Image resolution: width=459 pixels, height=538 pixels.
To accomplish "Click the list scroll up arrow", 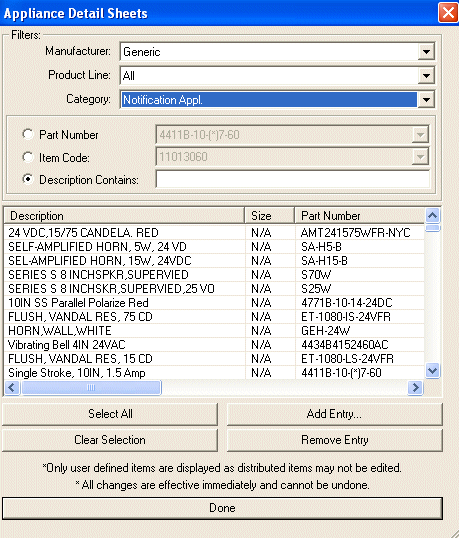I will click(432, 215).
